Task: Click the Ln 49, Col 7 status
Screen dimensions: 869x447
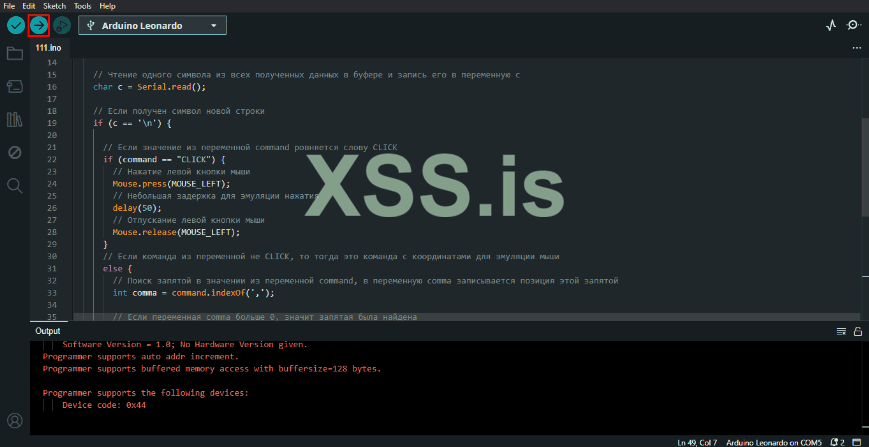Action: 697,443
